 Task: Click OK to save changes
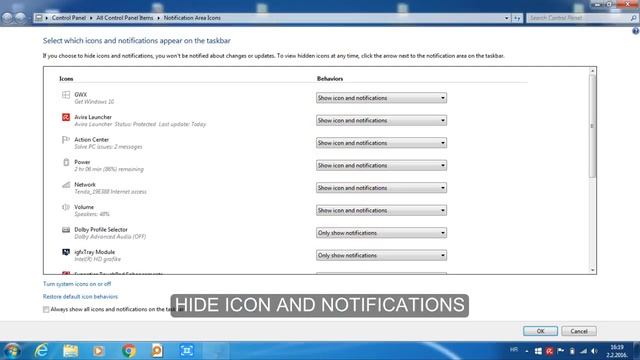(540, 331)
